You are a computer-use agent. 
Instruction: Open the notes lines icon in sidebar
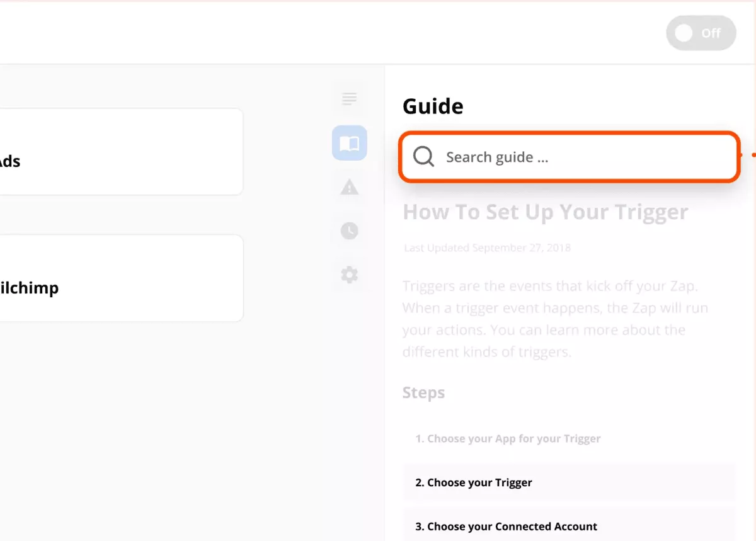(349, 99)
